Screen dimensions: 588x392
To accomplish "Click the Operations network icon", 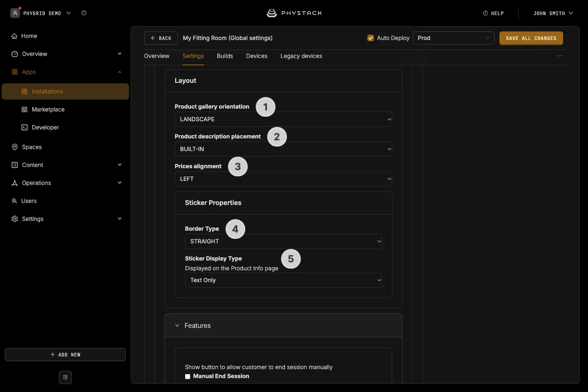I will 15,183.
